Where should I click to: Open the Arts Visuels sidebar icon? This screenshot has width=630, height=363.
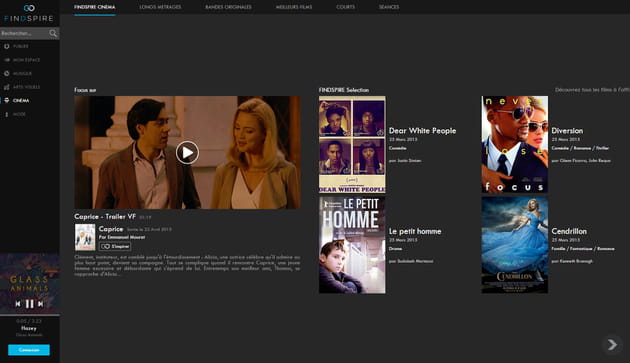pyautogui.click(x=6, y=87)
